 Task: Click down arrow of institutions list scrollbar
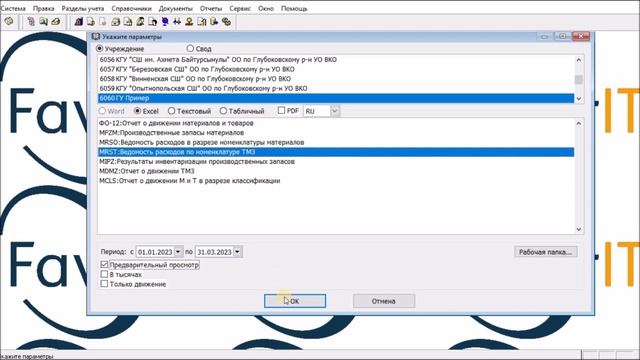[578, 99]
